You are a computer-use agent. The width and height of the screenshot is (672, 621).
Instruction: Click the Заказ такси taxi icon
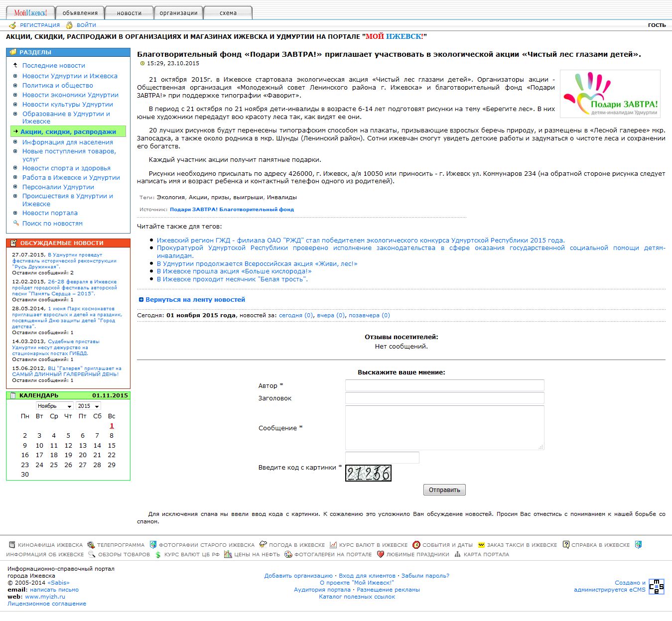pyautogui.click(x=481, y=545)
